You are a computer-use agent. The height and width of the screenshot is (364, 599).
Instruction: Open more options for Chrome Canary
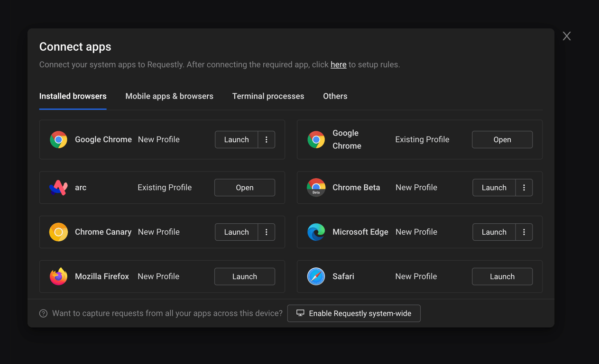[267, 232]
